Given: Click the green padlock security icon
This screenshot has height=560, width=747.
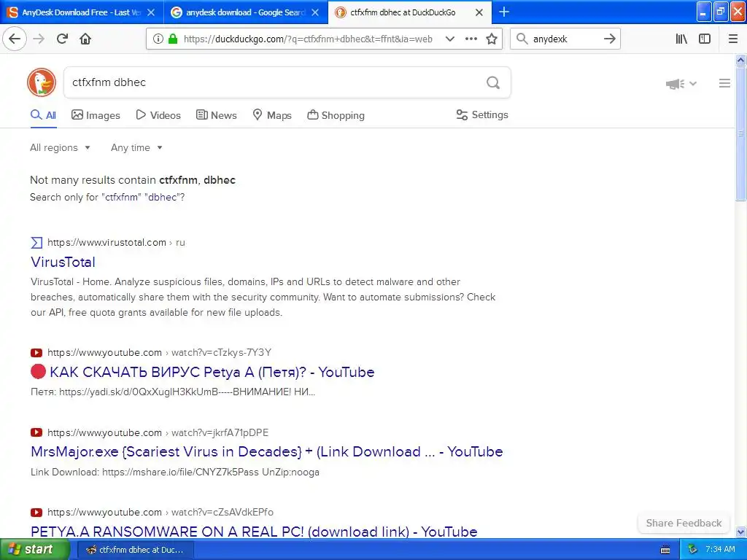Looking at the screenshot, I should tap(173, 39).
